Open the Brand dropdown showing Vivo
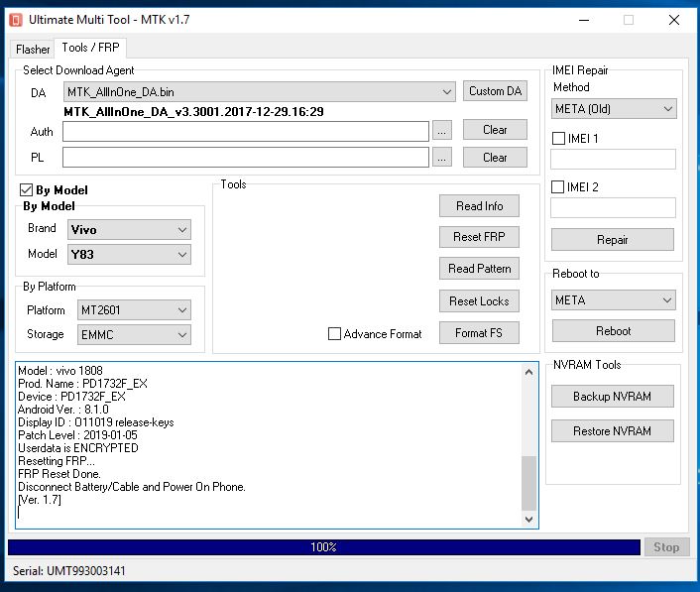The height and width of the screenshot is (592, 700). coord(129,230)
